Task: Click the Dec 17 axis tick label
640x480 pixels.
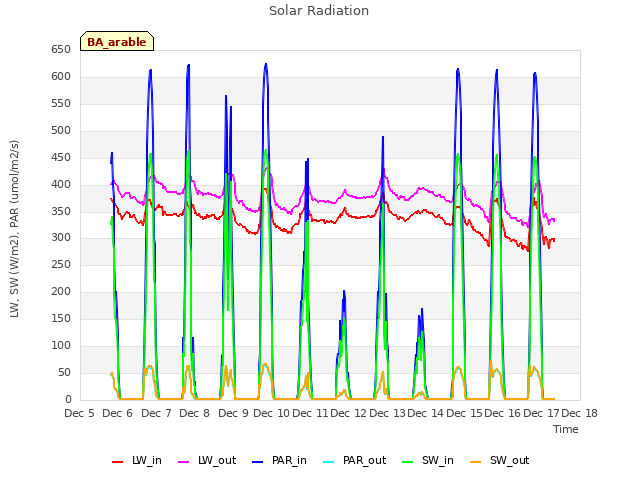Action: pos(541,413)
